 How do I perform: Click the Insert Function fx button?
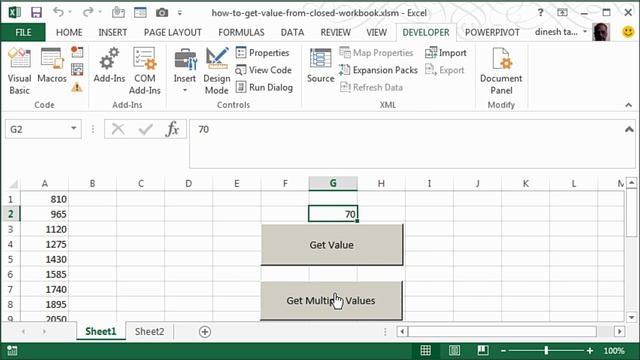point(172,129)
